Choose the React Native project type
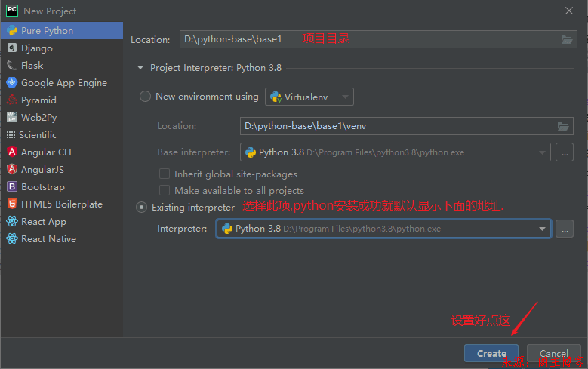588x369 pixels. (62, 239)
